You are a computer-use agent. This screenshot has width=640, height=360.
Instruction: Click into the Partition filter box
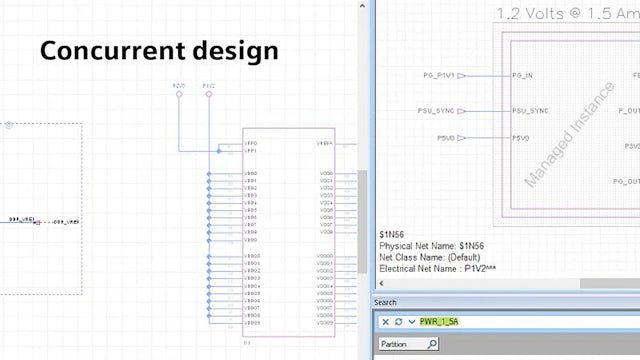[x=409, y=344]
